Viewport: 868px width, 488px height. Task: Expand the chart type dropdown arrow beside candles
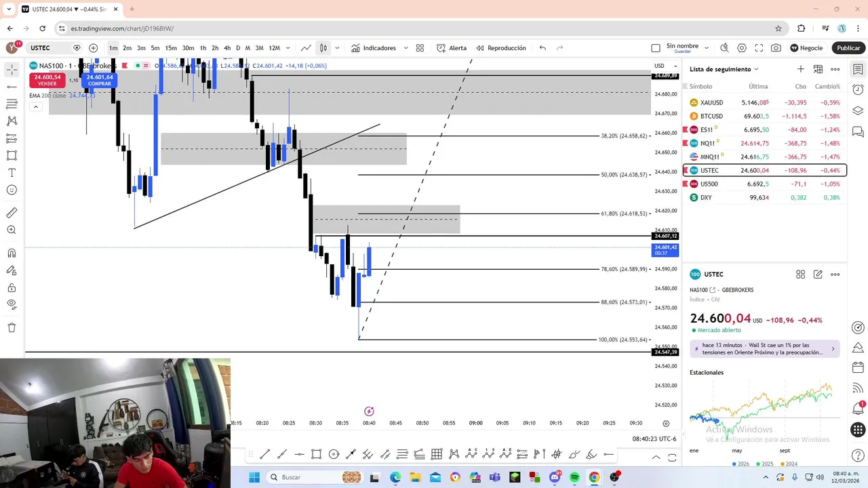(x=337, y=48)
